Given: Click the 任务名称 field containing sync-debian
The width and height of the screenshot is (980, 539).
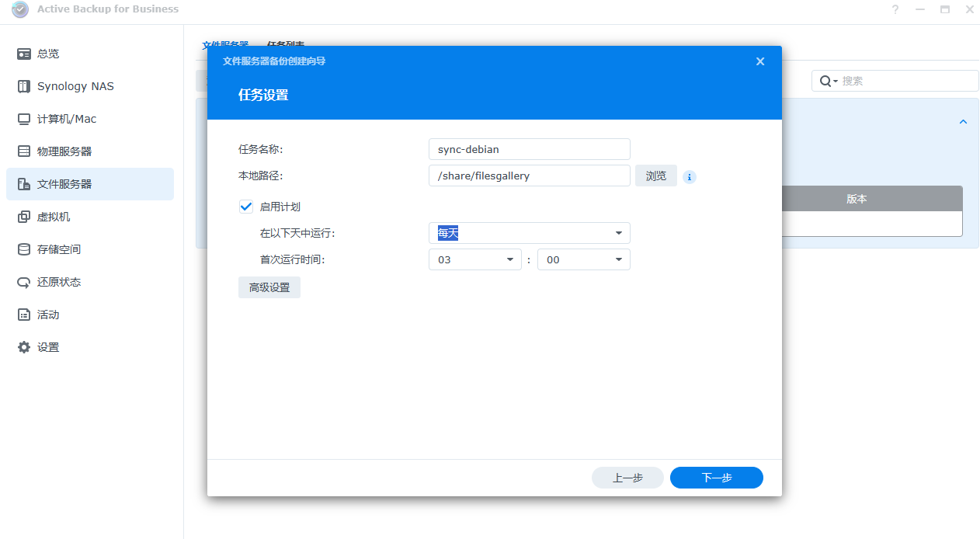Looking at the screenshot, I should [529, 149].
